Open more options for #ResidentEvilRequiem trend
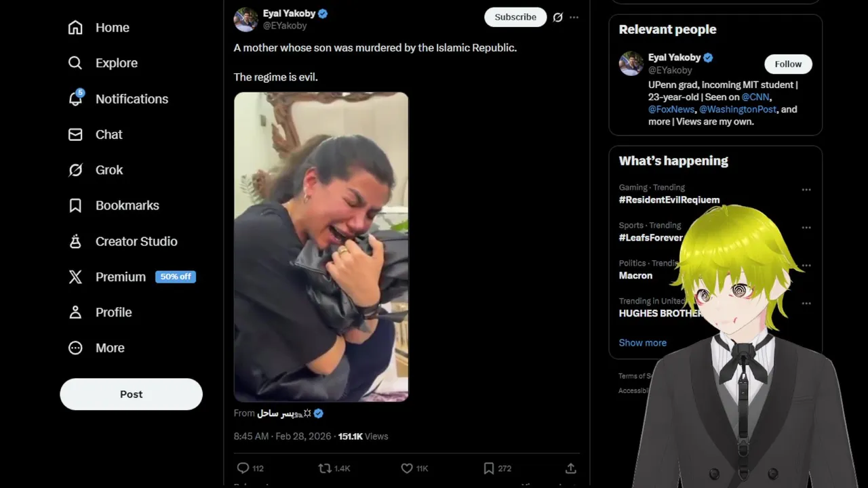This screenshot has height=488, width=868. point(806,190)
